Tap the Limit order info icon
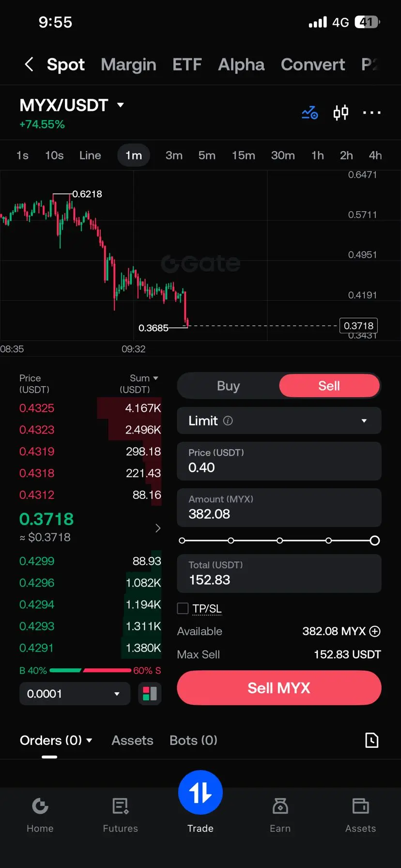 tap(228, 421)
